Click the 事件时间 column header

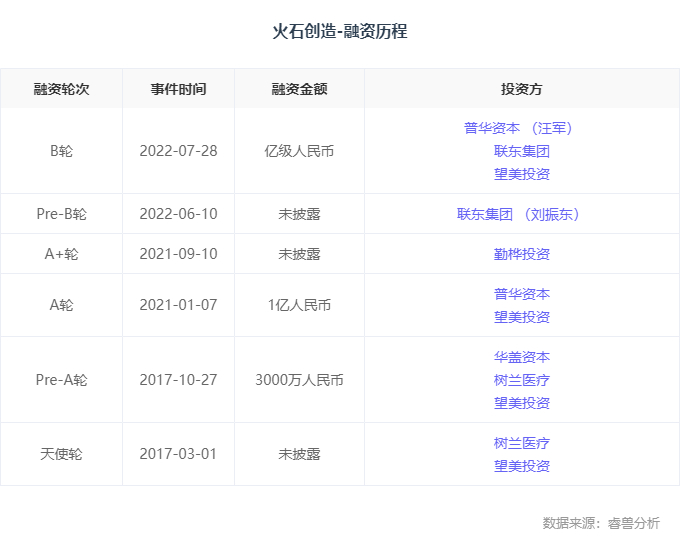coord(178,89)
